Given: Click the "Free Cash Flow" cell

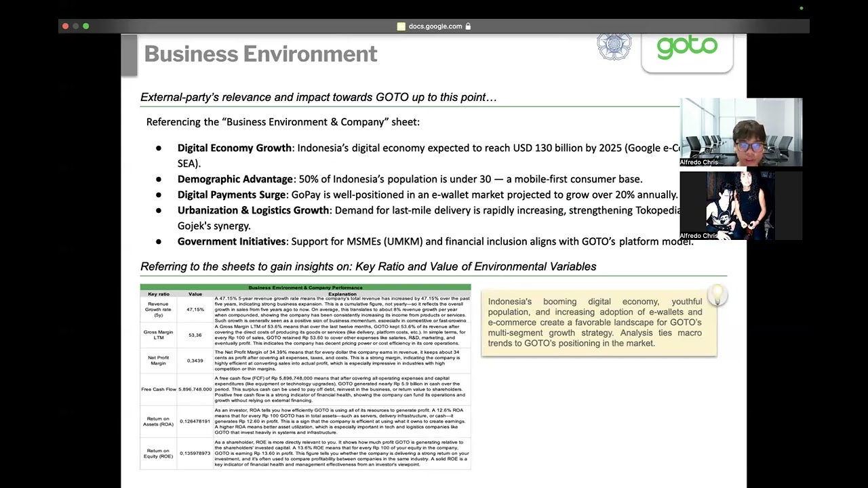Looking at the screenshot, I should (159, 389).
